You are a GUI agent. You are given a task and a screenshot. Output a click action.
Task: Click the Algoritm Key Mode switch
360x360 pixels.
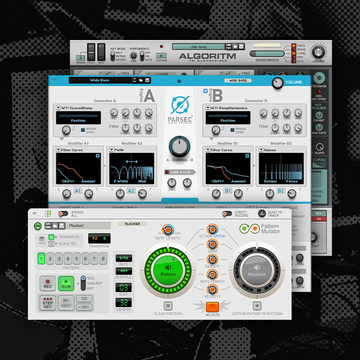113,55
